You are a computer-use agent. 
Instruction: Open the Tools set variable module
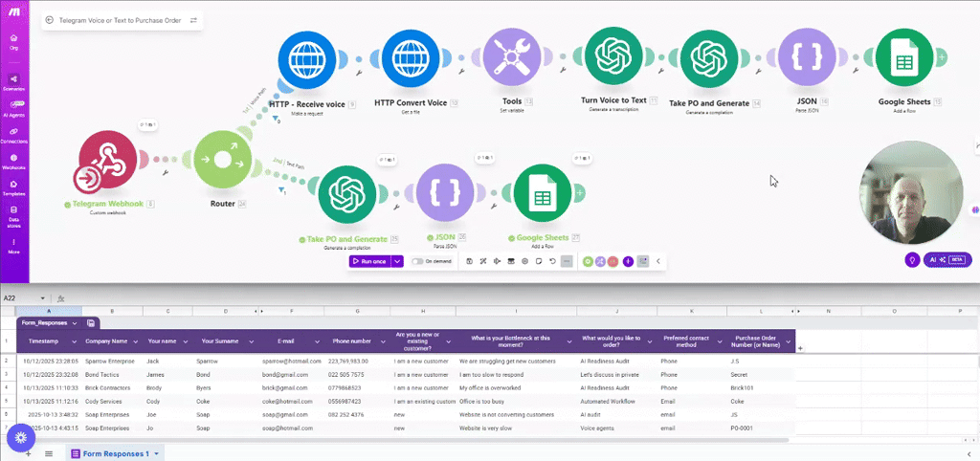point(512,58)
